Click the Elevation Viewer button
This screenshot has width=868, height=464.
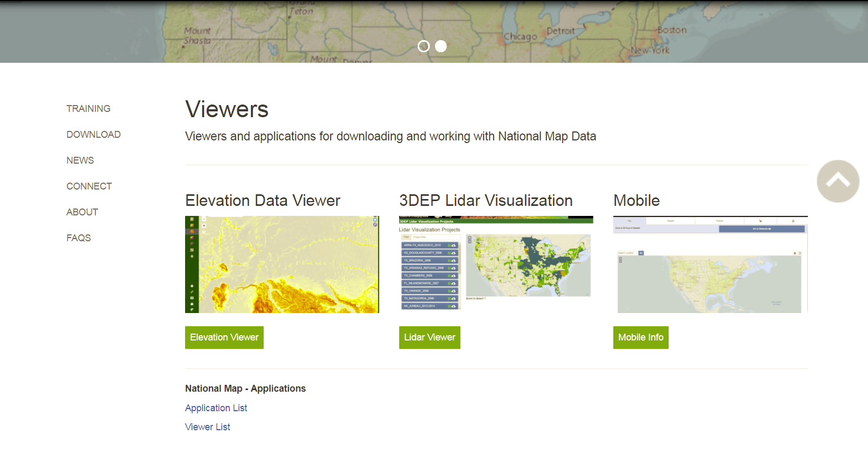(224, 337)
